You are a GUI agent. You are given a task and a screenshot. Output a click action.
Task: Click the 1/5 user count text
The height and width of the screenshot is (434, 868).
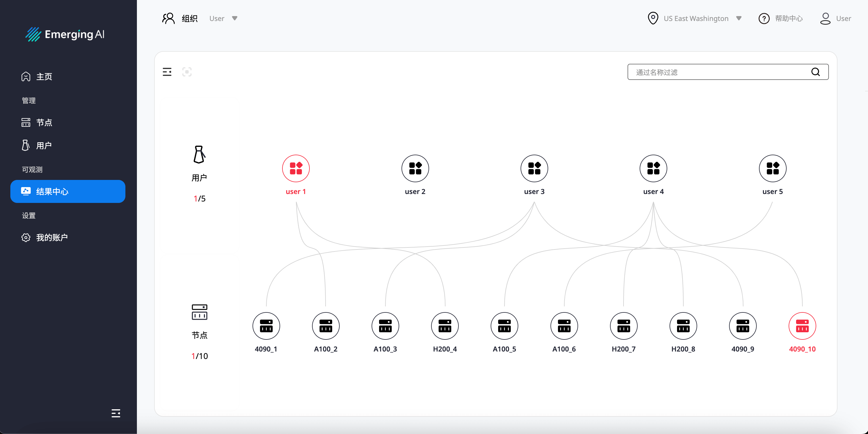click(x=200, y=199)
